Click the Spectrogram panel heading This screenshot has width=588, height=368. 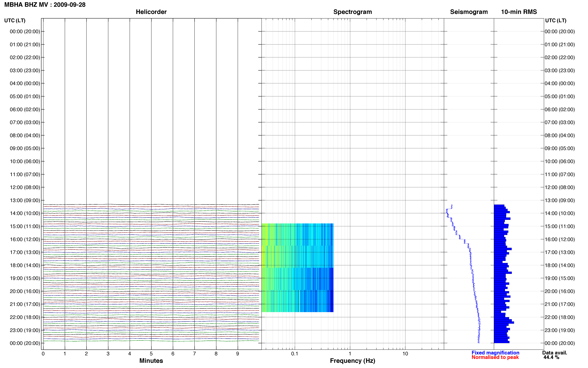[352, 12]
